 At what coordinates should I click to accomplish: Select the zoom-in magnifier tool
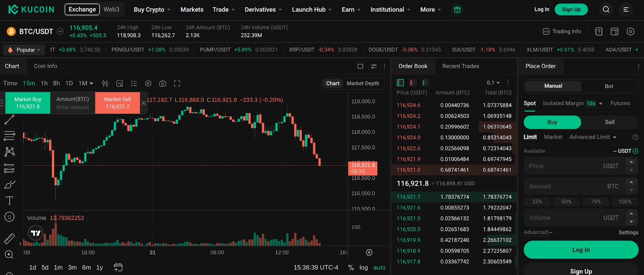click(9, 254)
